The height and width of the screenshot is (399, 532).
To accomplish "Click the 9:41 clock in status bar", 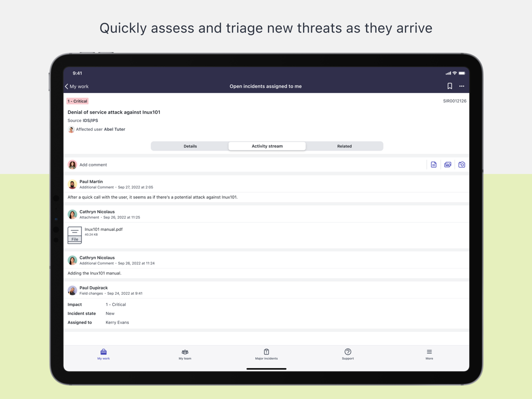I will (x=77, y=73).
